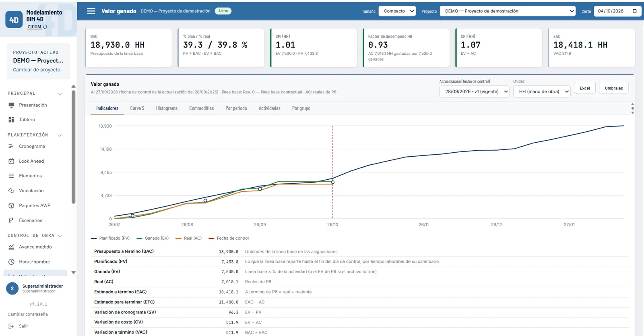Toggle Fecha de control legend entry

coord(229,239)
